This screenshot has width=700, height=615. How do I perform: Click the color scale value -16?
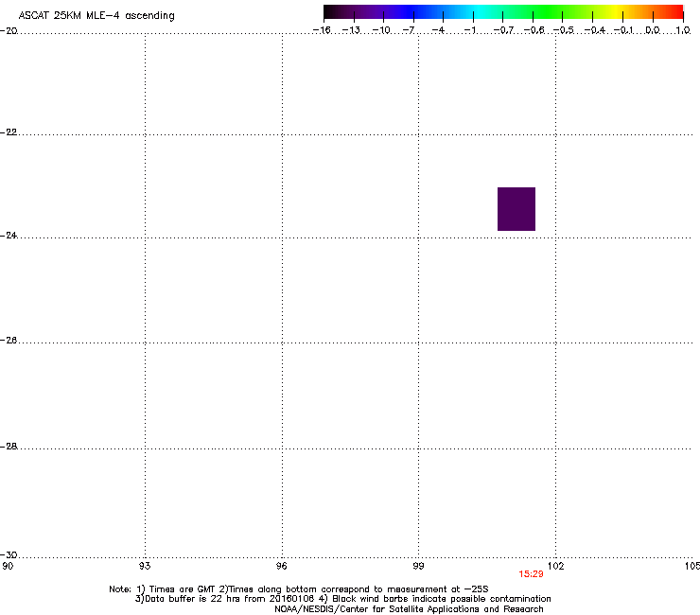[322, 30]
